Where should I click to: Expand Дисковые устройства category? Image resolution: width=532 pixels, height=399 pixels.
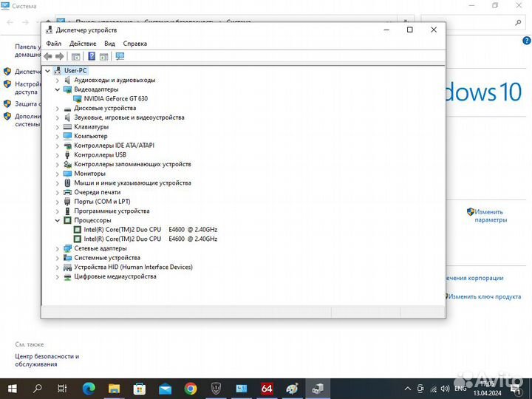[58, 109]
